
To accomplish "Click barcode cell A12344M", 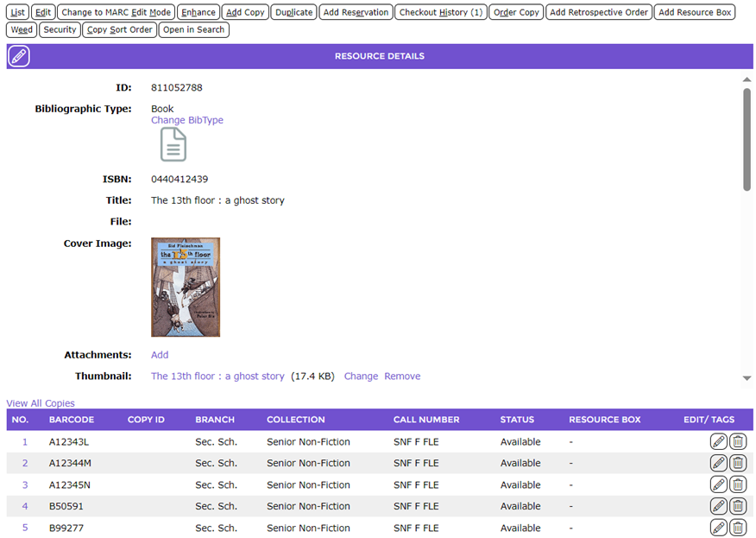I will tap(70, 463).
